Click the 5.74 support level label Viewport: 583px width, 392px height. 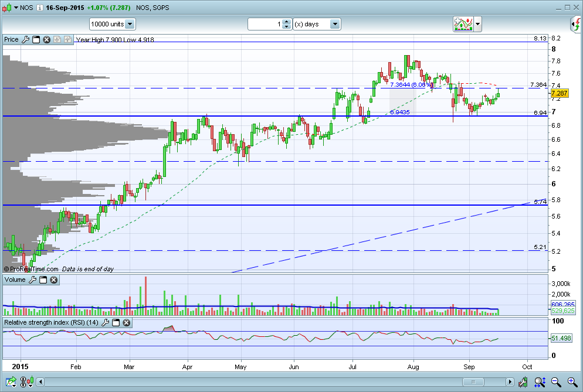pos(540,202)
